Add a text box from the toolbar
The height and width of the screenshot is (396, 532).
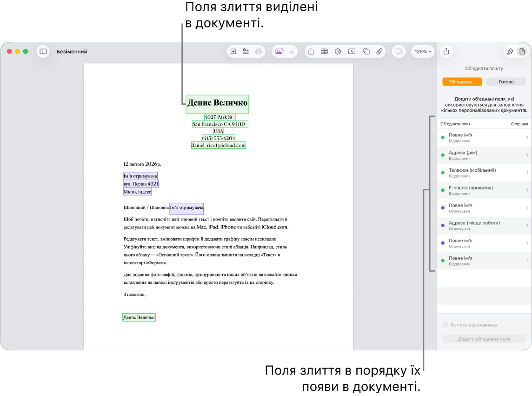click(x=352, y=51)
